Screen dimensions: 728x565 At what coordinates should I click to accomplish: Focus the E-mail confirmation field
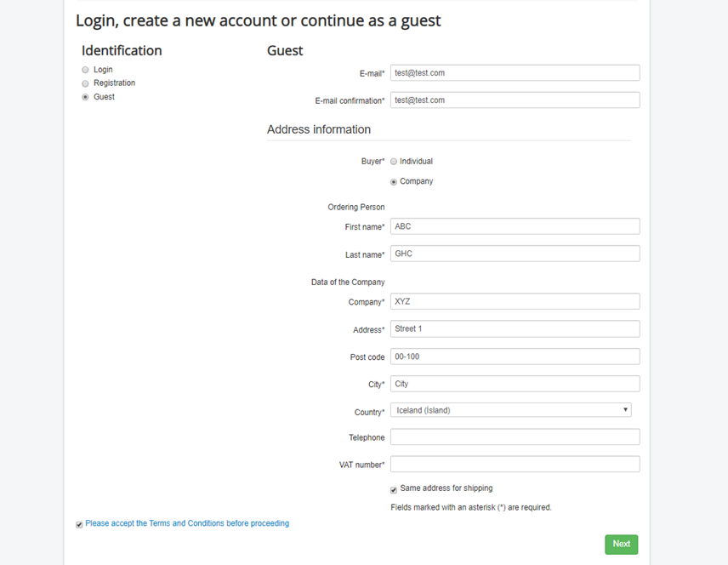point(515,100)
